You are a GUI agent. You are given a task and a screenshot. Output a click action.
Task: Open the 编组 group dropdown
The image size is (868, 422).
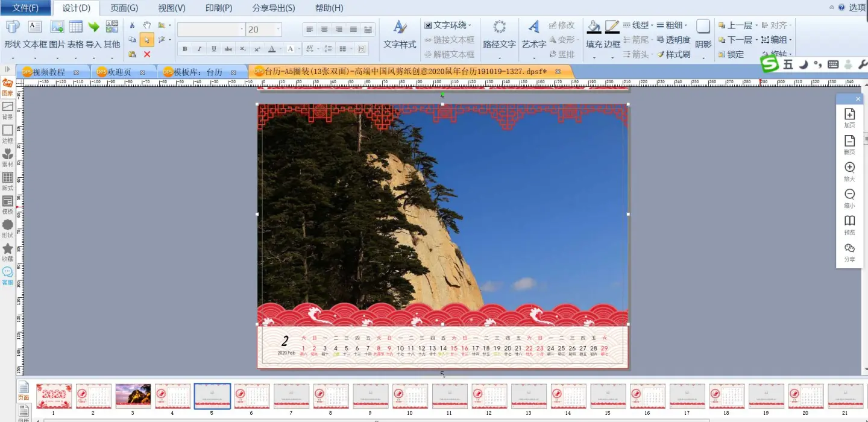click(x=776, y=40)
